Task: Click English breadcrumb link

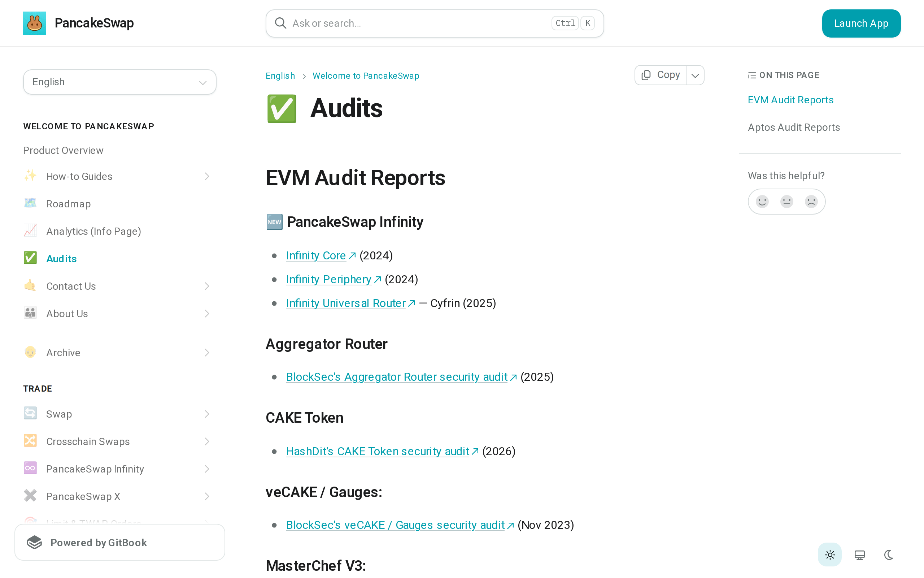Action: [x=280, y=76]
